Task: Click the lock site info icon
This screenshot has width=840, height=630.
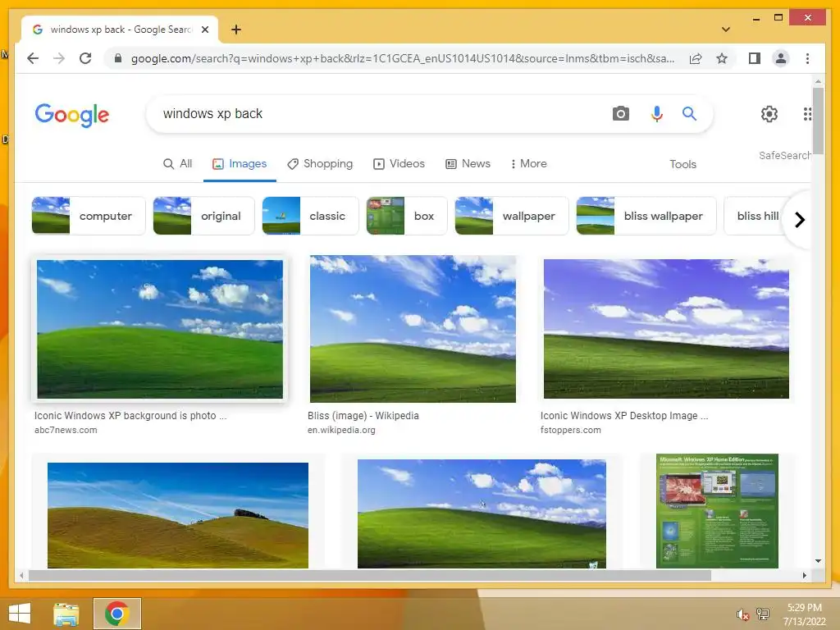Action: tap(118, 58)
